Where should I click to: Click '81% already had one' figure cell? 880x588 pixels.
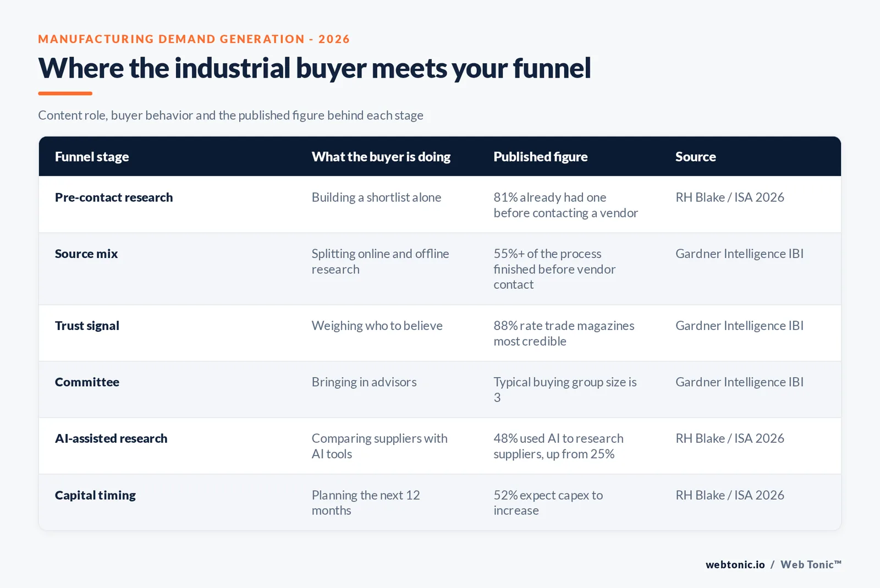[566, 205]
